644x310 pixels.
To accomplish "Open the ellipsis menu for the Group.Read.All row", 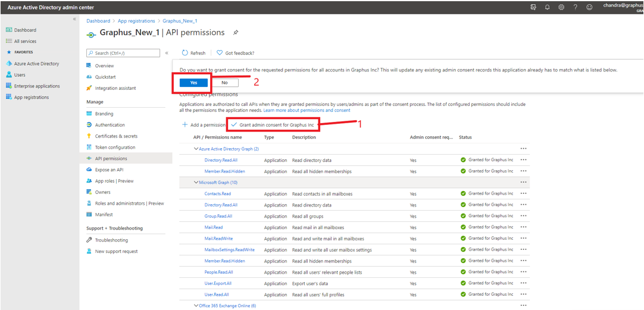I will pyautogui.click(x=523, y=216).
